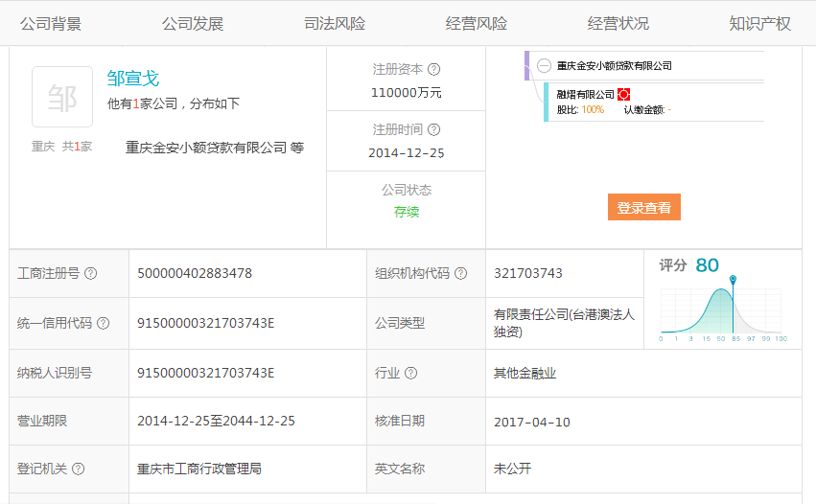
Task: Click 股比 100% share ratio
Action: point(580,110)
